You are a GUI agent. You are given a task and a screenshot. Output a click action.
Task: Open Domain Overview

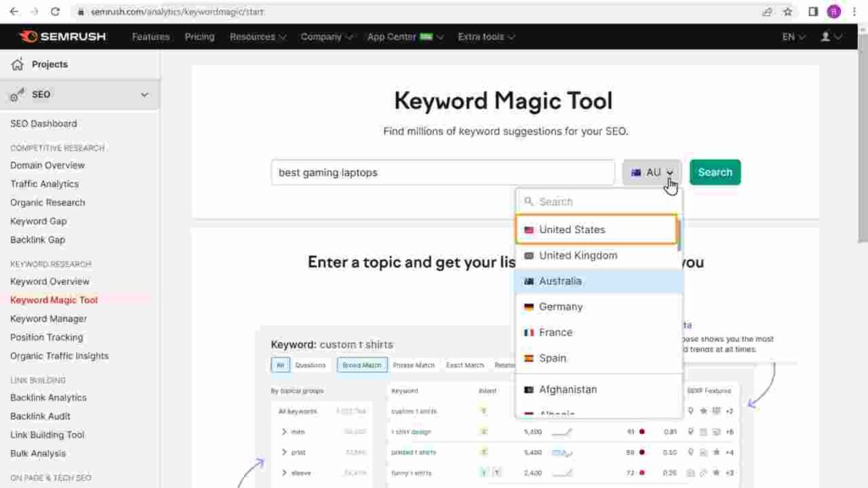click(x=47, y=165)
